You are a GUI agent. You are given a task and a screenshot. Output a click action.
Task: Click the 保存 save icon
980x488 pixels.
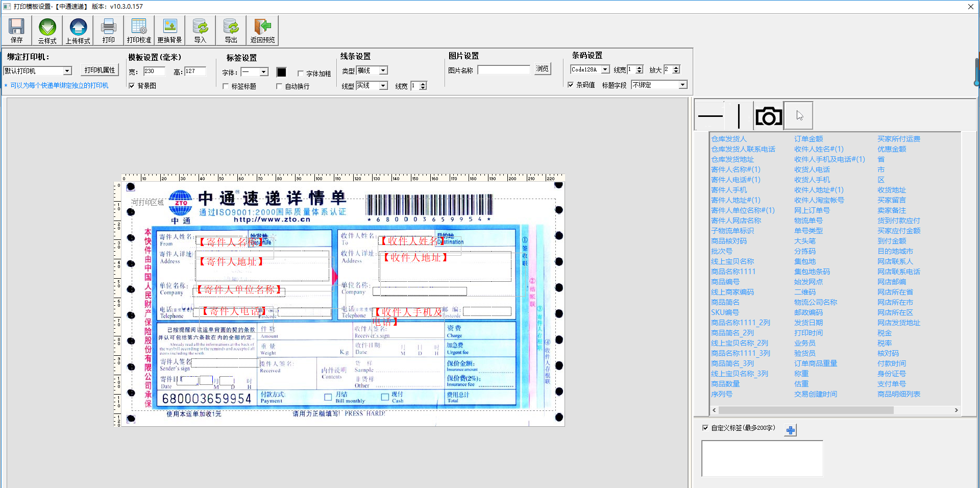tap(17, 31)
